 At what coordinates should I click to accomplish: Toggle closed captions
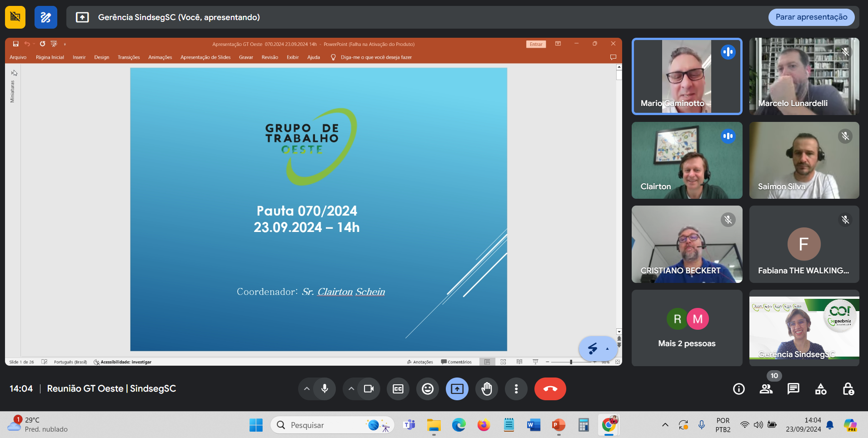coord(398,389)
